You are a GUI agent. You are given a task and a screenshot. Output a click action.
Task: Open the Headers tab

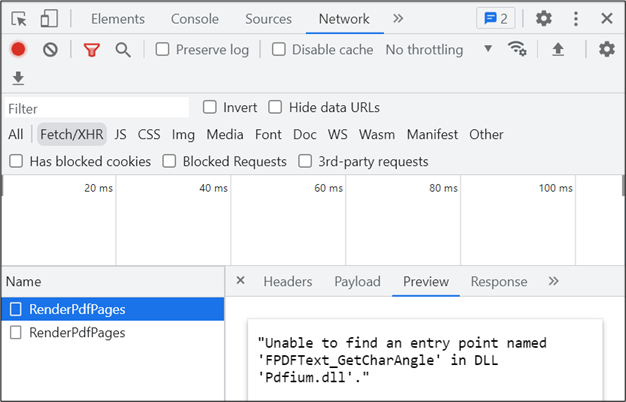point(288,282)
